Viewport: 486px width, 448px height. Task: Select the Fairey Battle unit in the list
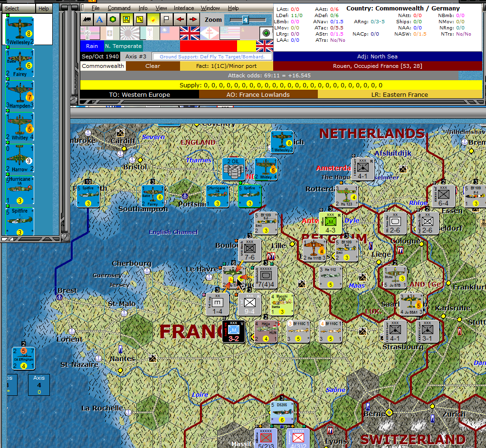pos(20,63)
